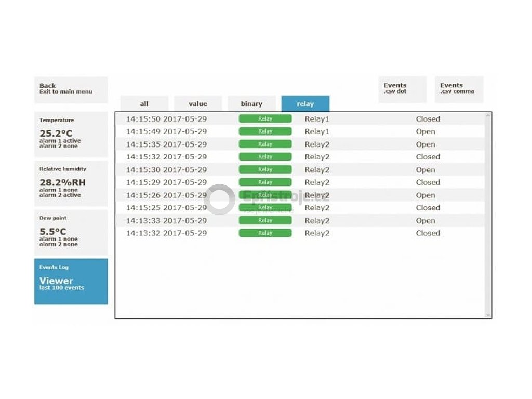Screen dimensions: 532x399
Task: Switch to the binary tab
Action: 251,103
